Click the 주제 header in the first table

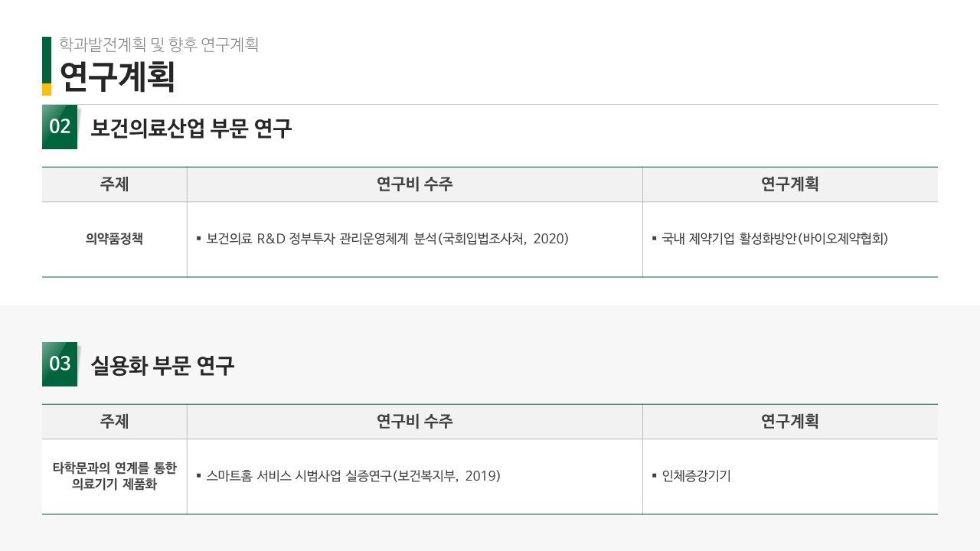pos(114,184)
